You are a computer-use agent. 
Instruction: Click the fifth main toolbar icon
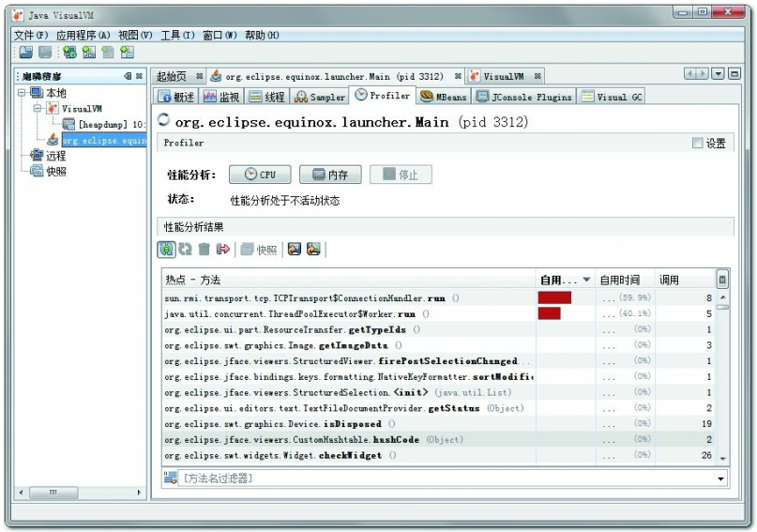pos(108,53)
